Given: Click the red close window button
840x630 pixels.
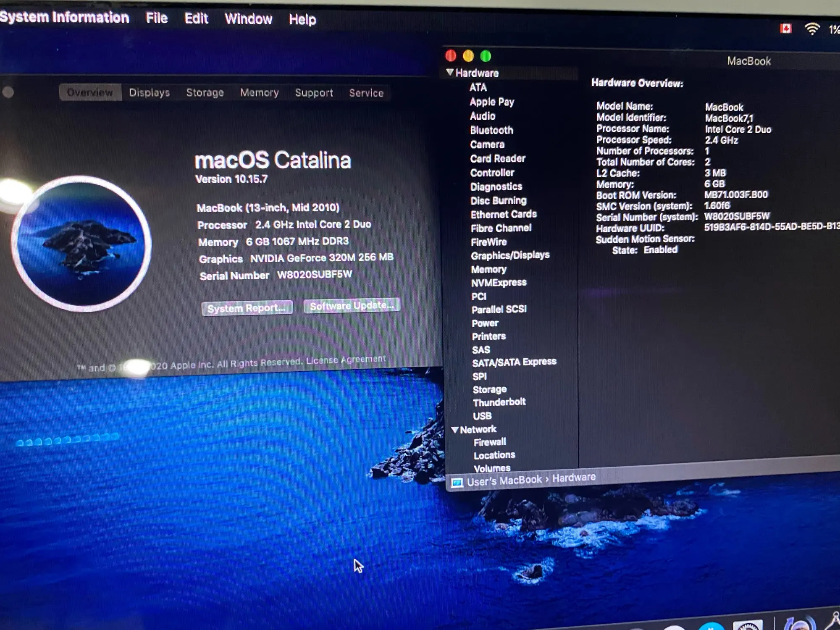Looking at the screenshot, I should (451, 55).
